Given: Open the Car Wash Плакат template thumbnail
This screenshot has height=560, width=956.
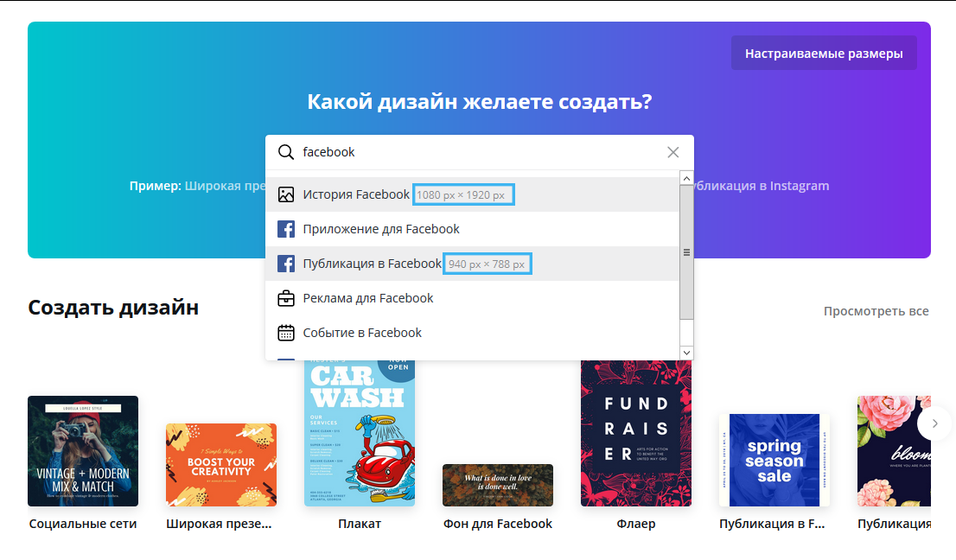Looking at the screenshot, I should [360, 434].
